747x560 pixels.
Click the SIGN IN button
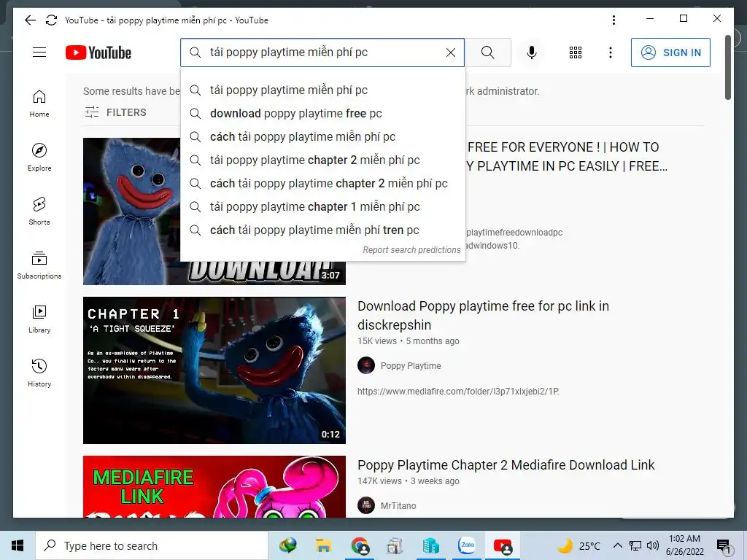(x=670, y=52)
